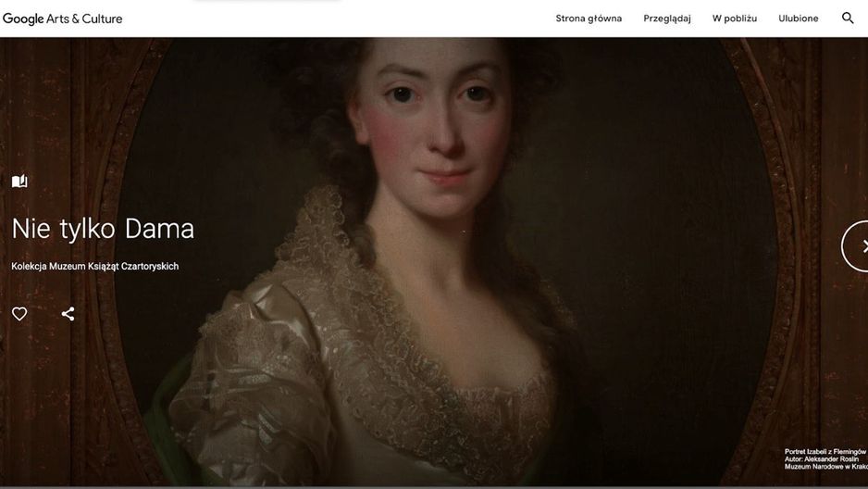Go to Ulubione in the navigation bar
The image size is (868, 489).
799,19
